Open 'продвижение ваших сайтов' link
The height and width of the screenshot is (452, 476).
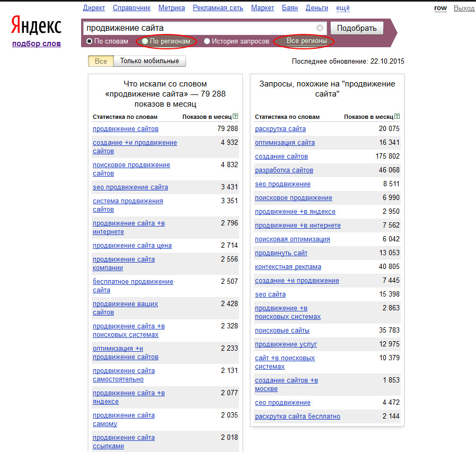(126, 308)
